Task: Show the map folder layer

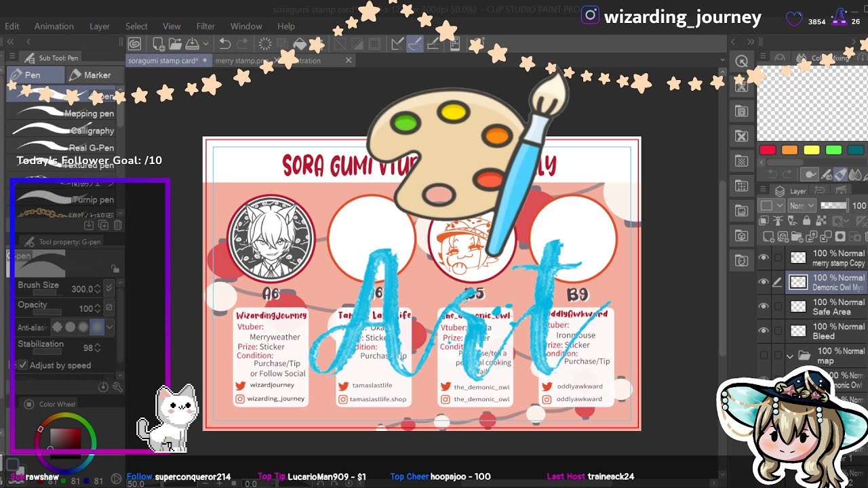Action: (764, 355)
